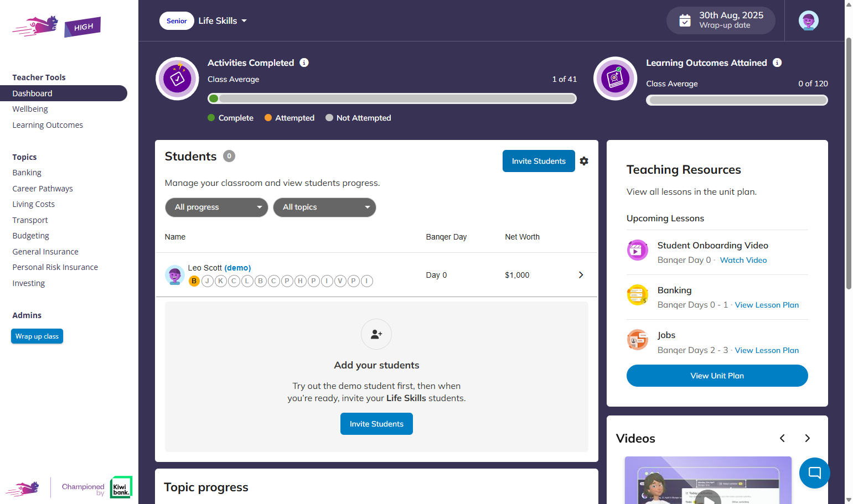The image size is (853, 504).
Task: Click the H badge under Leo Scott
Action: coord(301,281)
